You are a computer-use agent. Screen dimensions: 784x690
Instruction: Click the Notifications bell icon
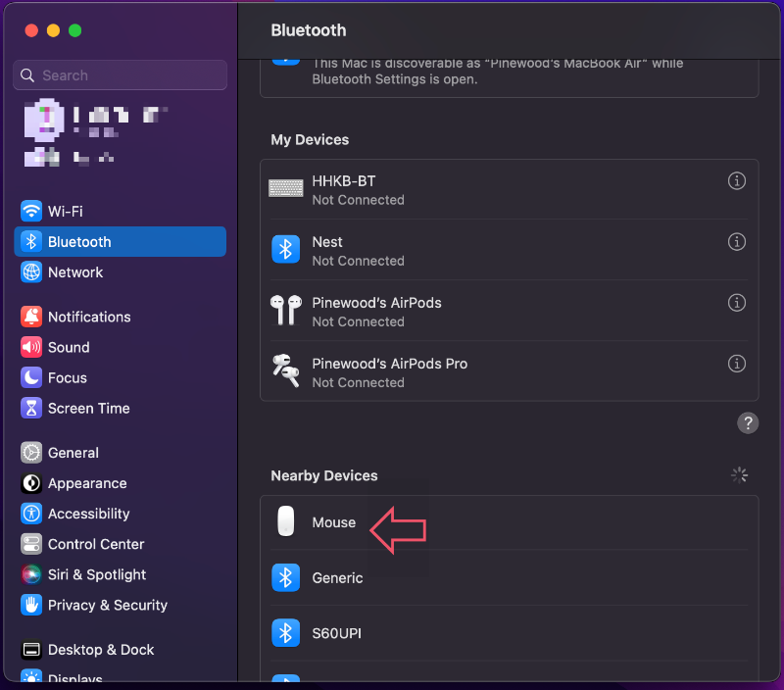click(x=31, y=317)
